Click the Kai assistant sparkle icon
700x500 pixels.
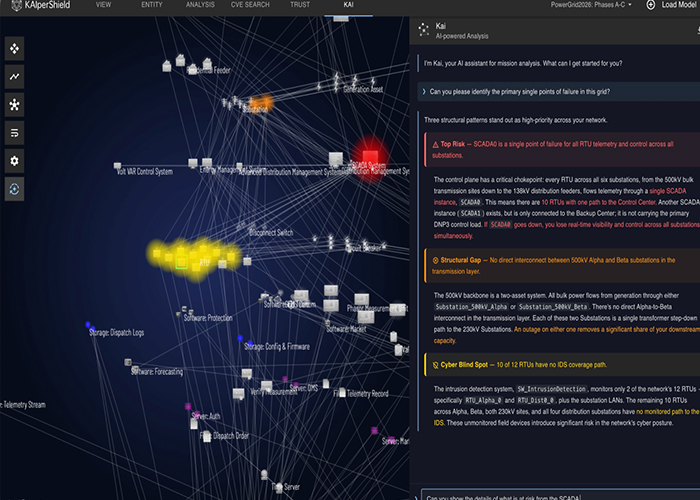pyautogui.click(x=423, y=30)
